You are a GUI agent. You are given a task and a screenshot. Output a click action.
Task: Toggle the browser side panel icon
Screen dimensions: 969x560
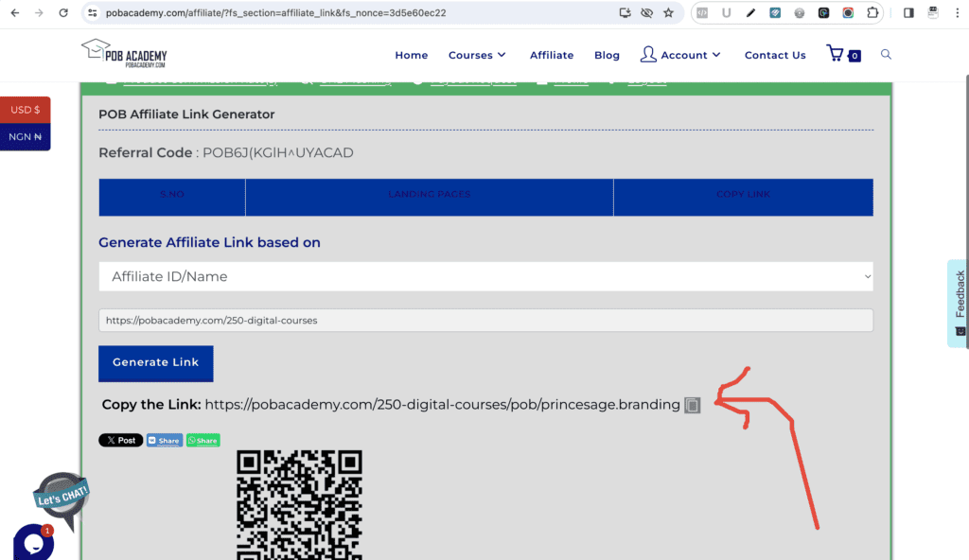tap(908, 12)
